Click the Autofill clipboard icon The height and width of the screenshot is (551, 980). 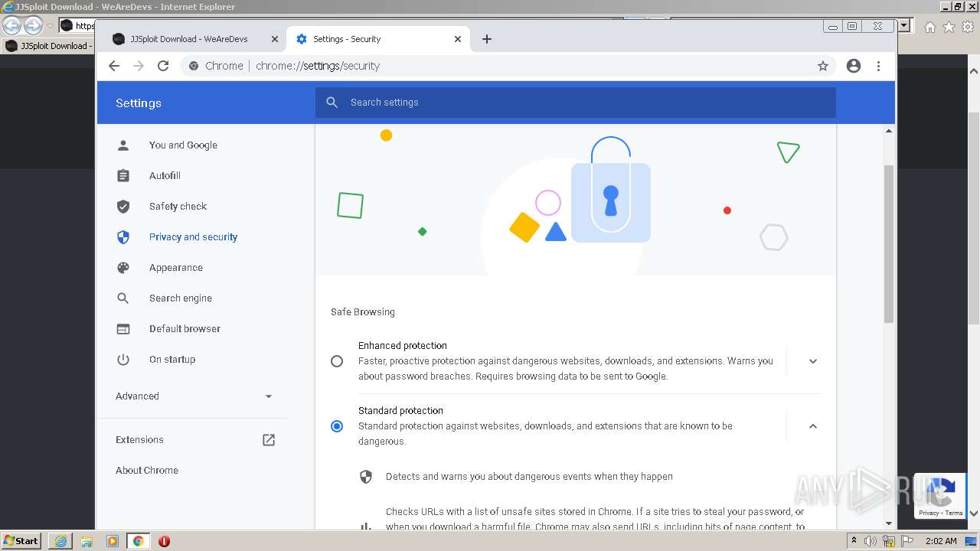pyautogui.click(x=123, y=176)
